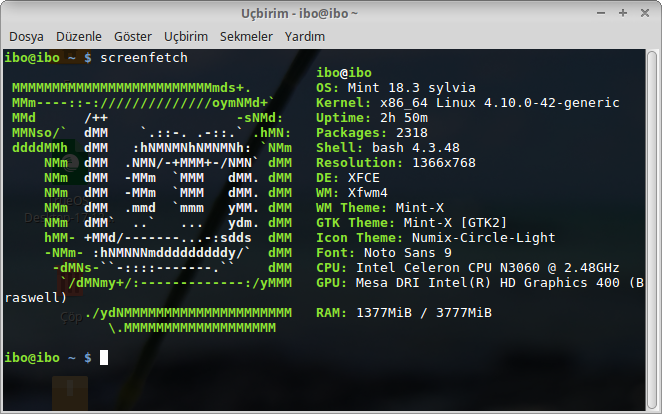Click the terminal vertical scrollbar

pos(652,230)
